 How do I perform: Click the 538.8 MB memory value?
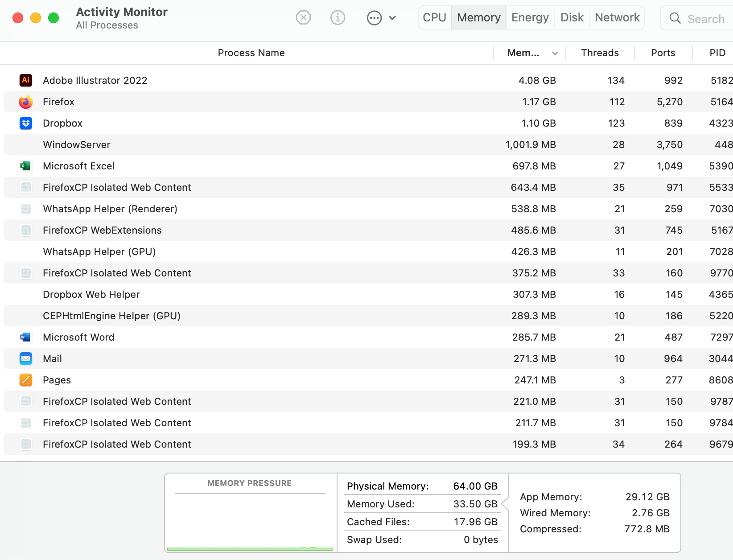(x=533, y=209)
